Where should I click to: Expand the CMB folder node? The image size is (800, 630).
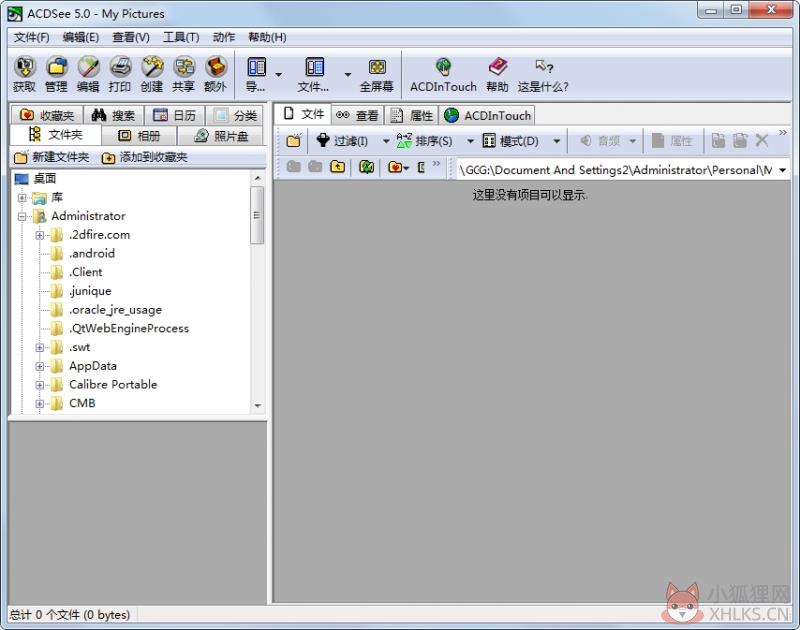40,404
